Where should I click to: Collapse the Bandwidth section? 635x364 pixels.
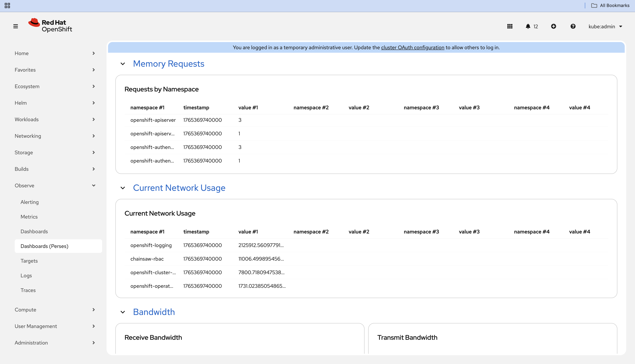123,312
